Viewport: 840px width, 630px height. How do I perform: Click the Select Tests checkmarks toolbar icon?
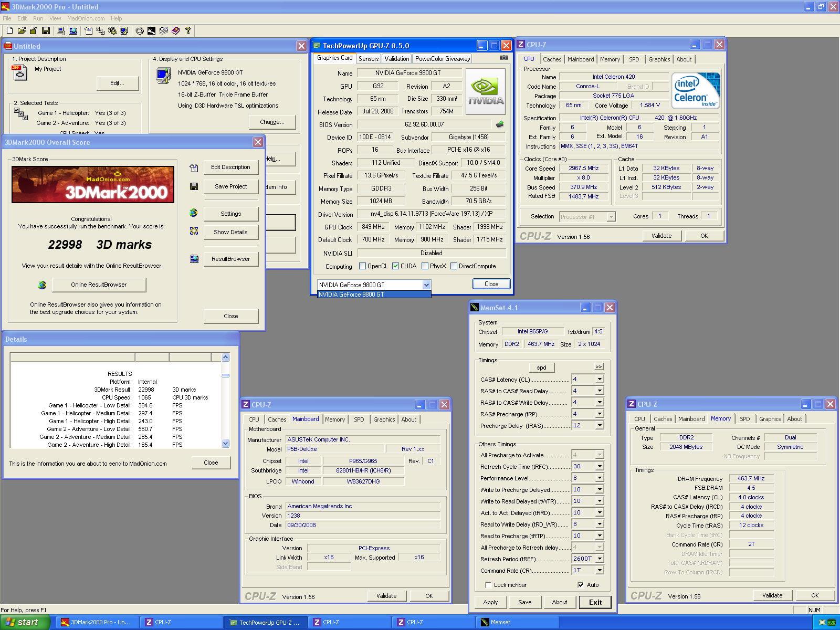[100, 30]
